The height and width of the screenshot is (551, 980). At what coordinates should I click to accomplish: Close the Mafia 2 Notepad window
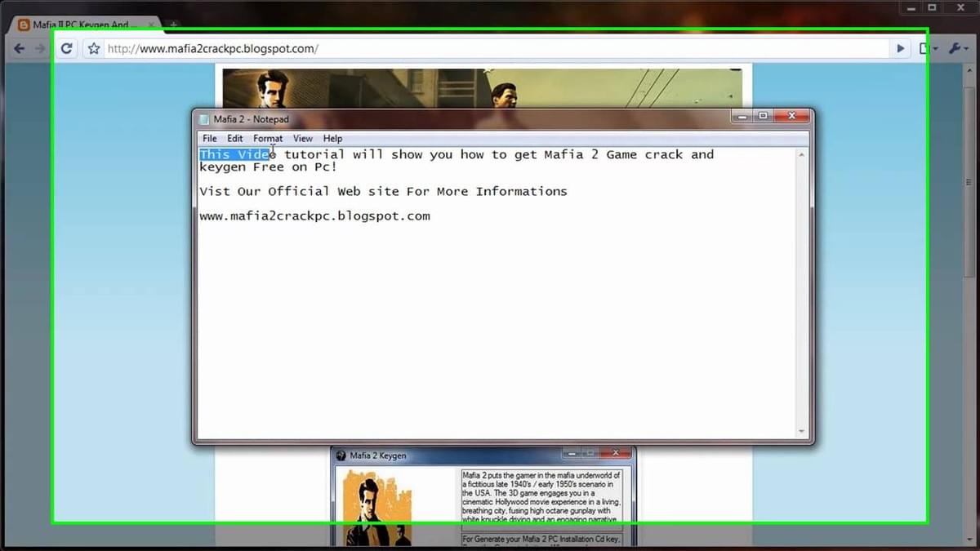pyautogui.click(x=791, y=116)
